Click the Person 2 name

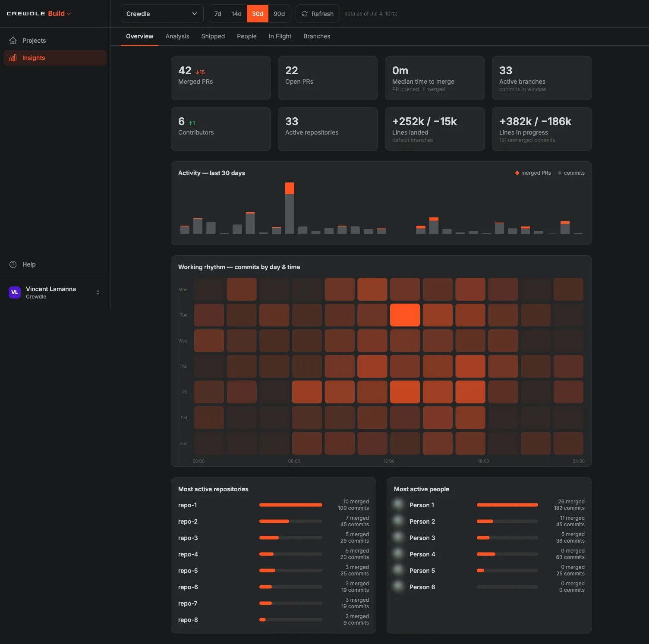pos(422,521)
